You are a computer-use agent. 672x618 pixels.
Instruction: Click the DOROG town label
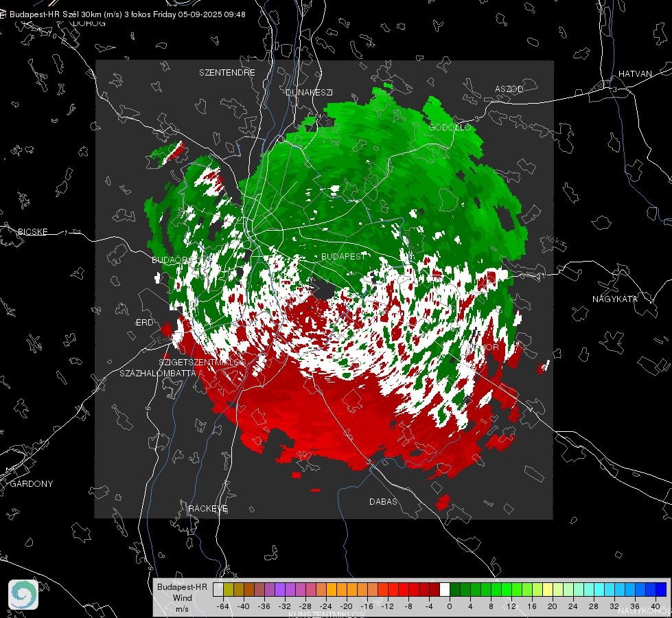89,23
